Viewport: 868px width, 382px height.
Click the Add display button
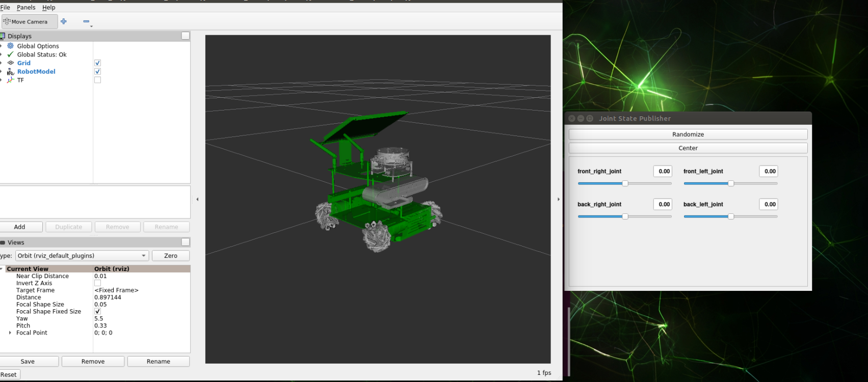point(20,227)
